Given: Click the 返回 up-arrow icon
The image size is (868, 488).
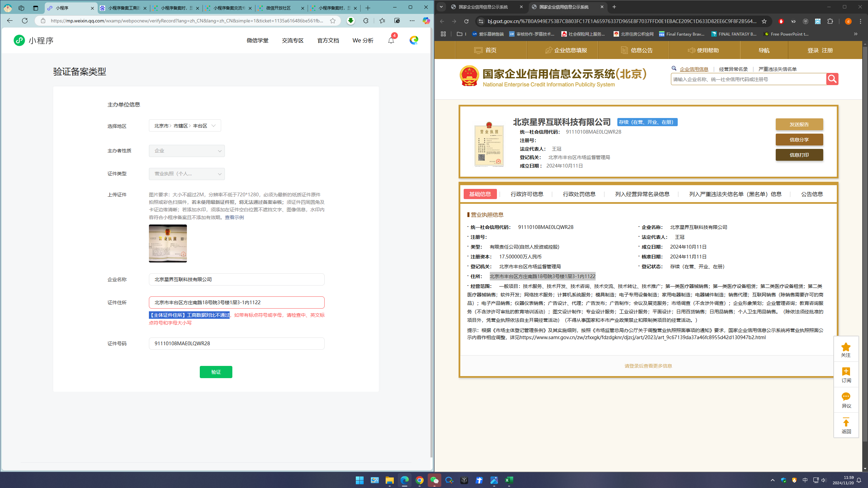Looking at the screenshot, I should coord(846,423).
